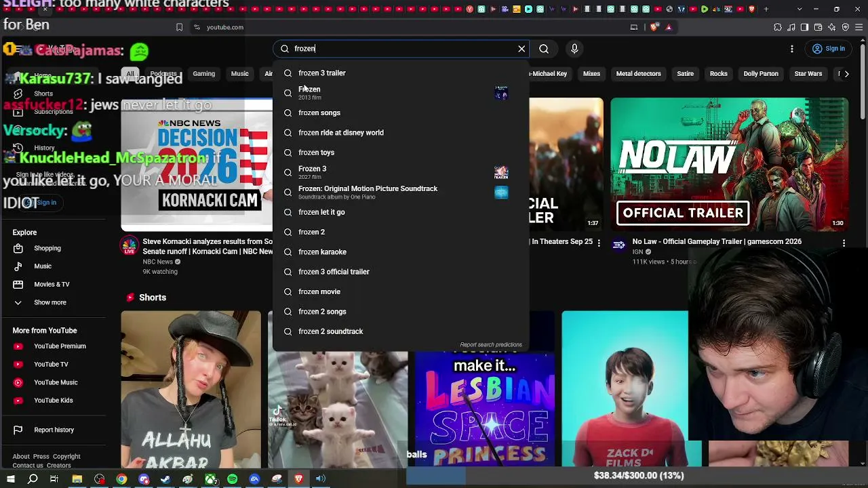The width and height of the screenshot is (868, 488).
Task: Open the Brave Leo AI sparkle icon
Action: point(831,27)
